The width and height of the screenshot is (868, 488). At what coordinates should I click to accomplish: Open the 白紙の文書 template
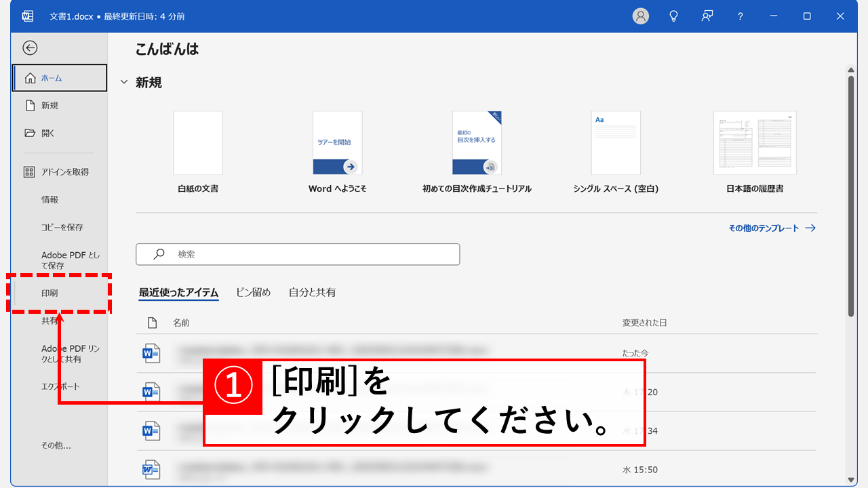click(198, 144)
